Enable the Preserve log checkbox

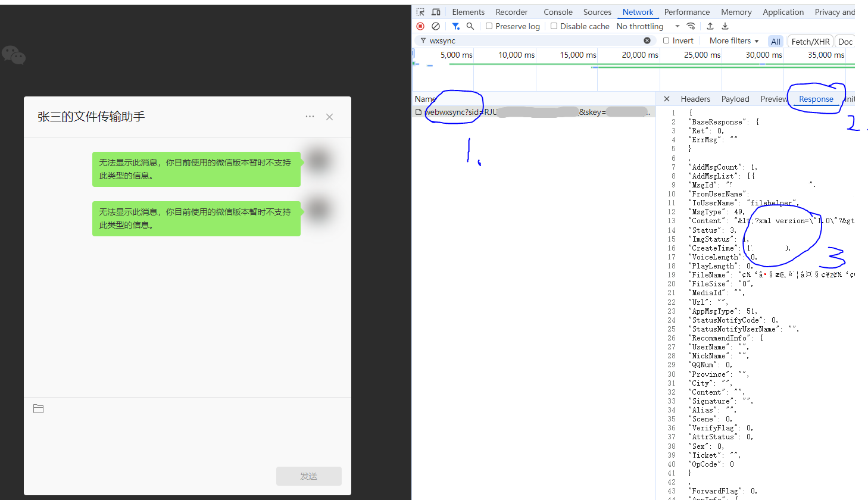pyautogui.click(x=489, y=26)
